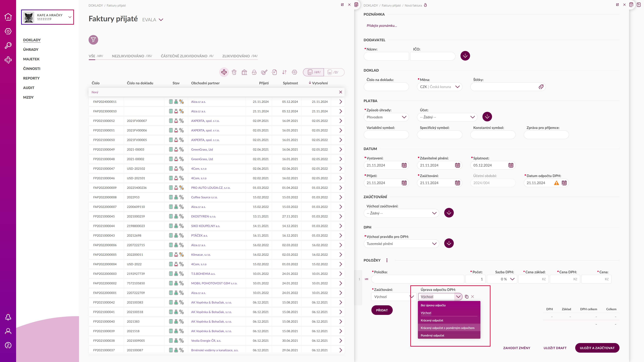
Task: Open the user profile icon in the left sidebar
Action: (x=8, y=331)
